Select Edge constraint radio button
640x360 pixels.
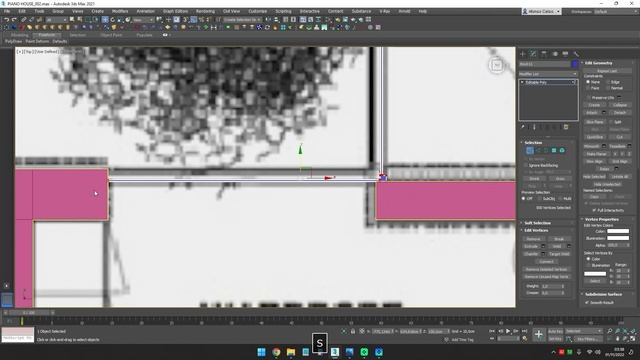(608, 82)
